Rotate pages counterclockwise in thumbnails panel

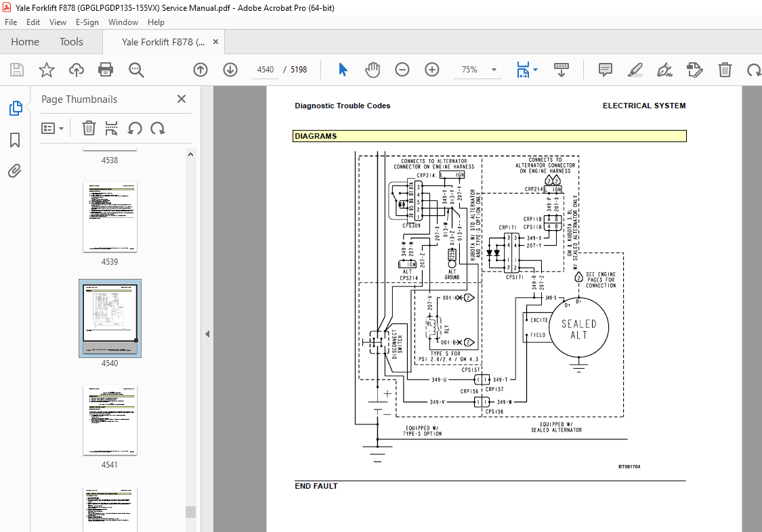[x=135, y=129]
